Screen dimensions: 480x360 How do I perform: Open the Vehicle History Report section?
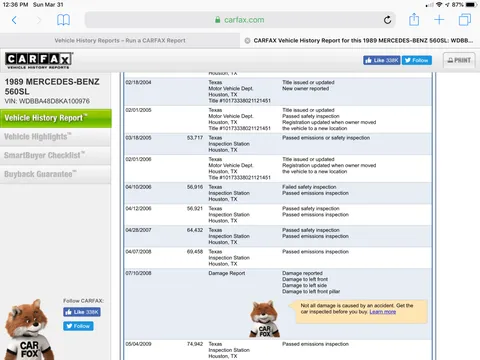click(x=56, y=118)
